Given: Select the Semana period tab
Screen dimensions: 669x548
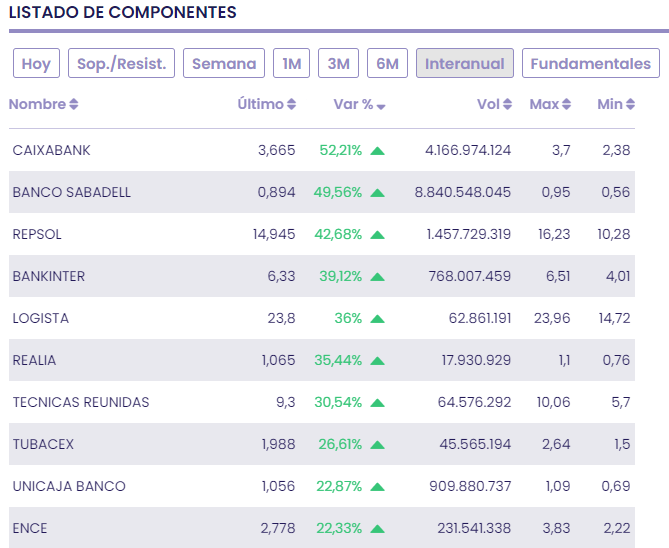Looking at the screenshot, I should 224,63.
